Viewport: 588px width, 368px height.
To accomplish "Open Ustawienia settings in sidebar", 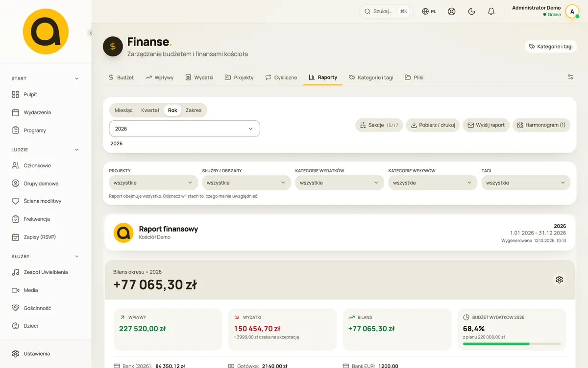I will 46,354.
